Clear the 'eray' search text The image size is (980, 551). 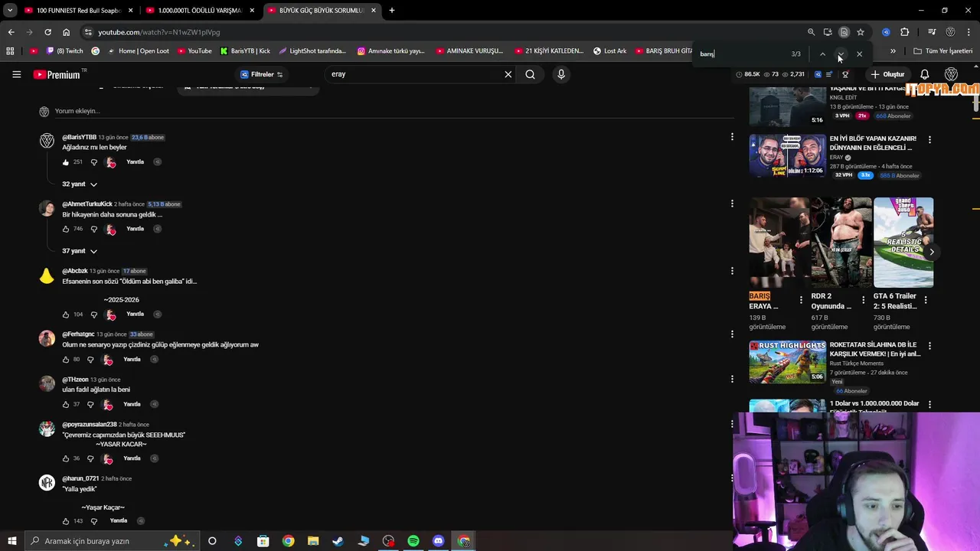[x=508, y=74]
